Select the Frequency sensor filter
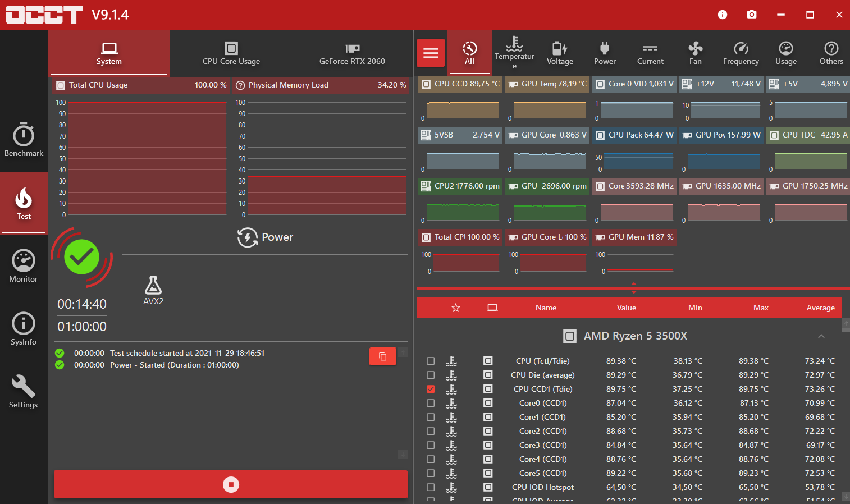 coord(741,53)
